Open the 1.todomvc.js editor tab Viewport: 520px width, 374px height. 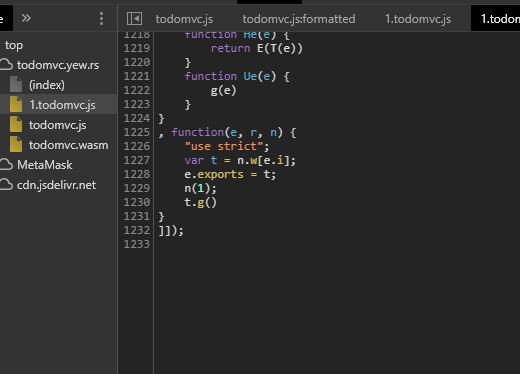pyautogui.click(x=418, y=19)
